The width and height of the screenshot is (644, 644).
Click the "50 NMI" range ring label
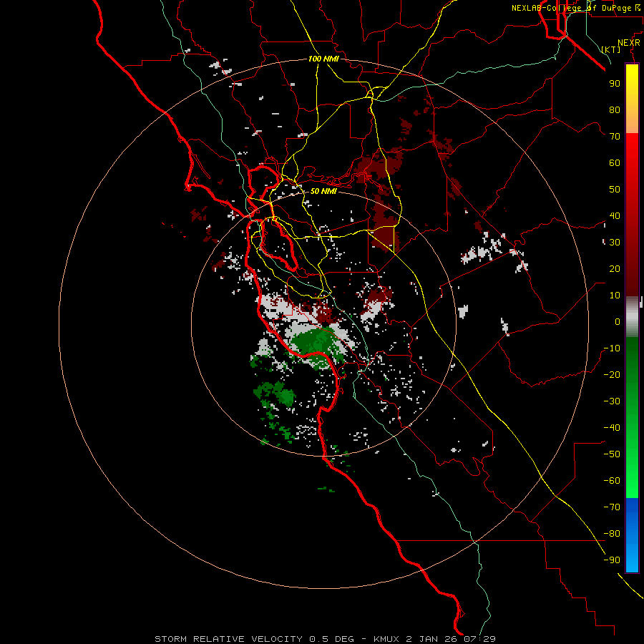pyautogui.click(x=323, y=191)
